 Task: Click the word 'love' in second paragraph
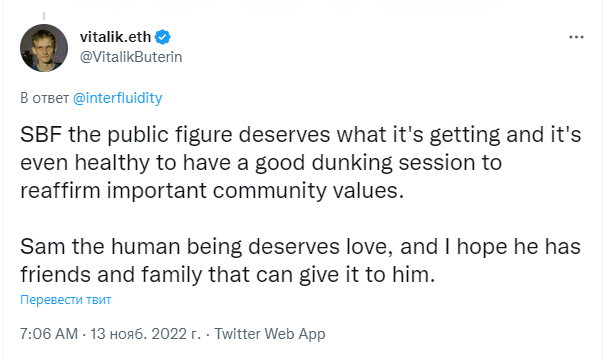click(x=367, y=247)
